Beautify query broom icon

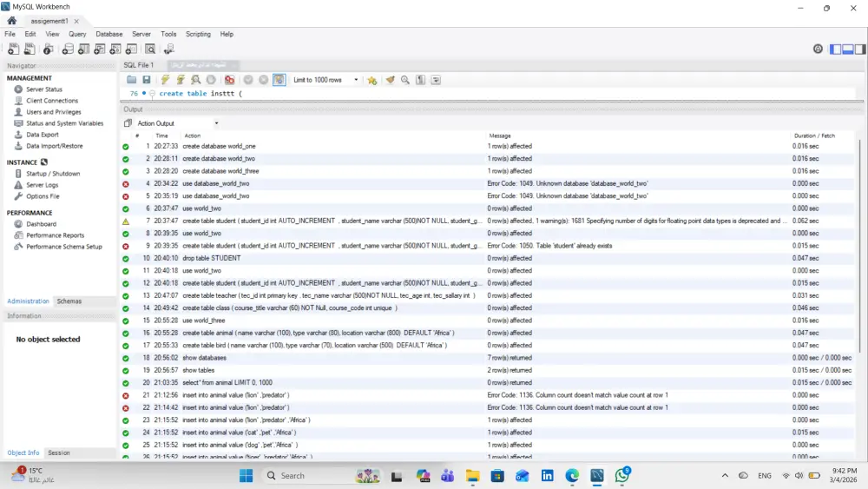pos(391,80)
